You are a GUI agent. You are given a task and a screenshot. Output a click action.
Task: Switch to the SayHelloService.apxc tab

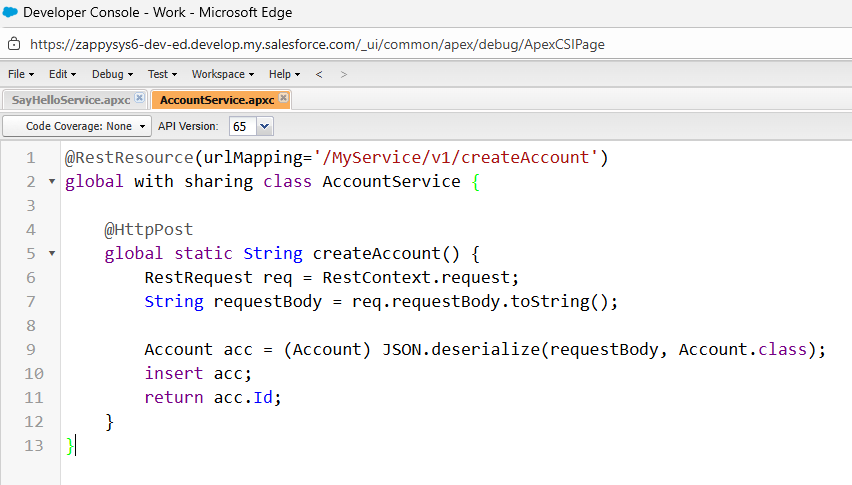70,99
